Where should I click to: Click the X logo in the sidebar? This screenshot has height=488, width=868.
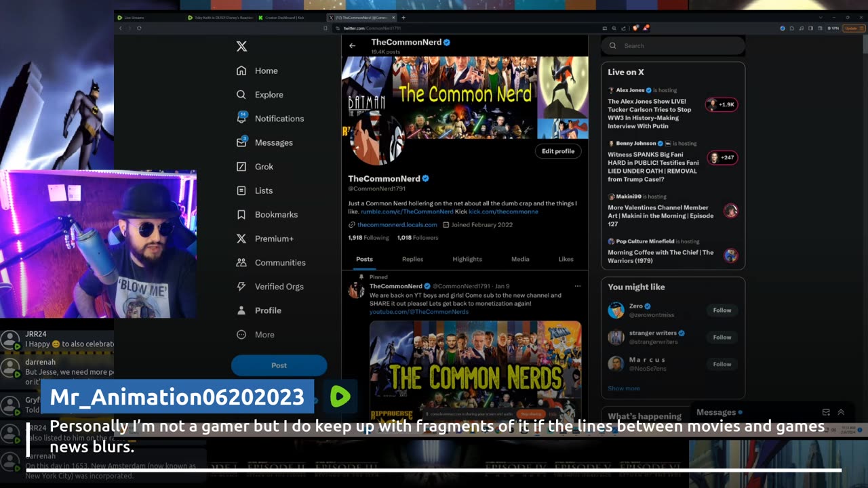241,46
